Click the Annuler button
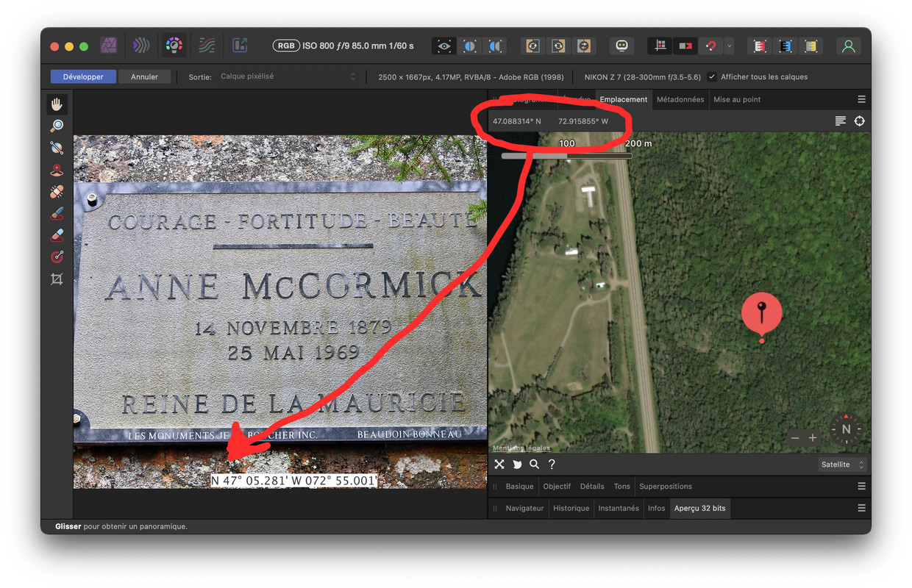The height and width of the screenshot is (588, 912). pos(144,76)
